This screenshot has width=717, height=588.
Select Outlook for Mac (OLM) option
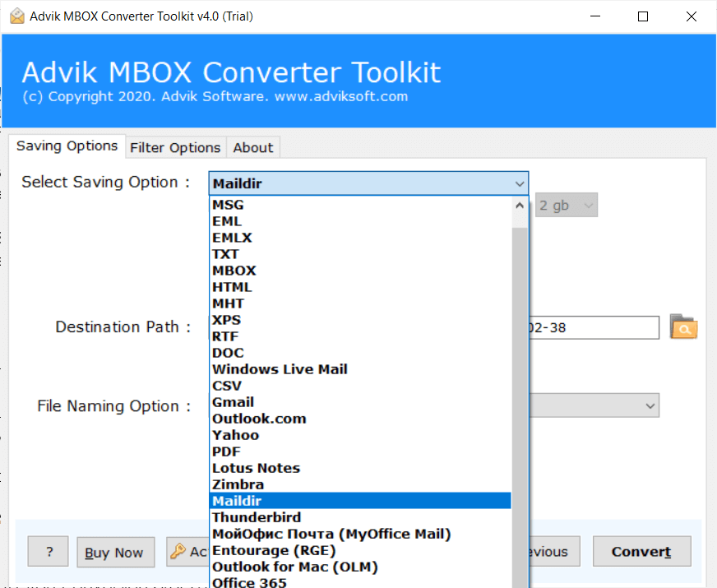point(360,567)
